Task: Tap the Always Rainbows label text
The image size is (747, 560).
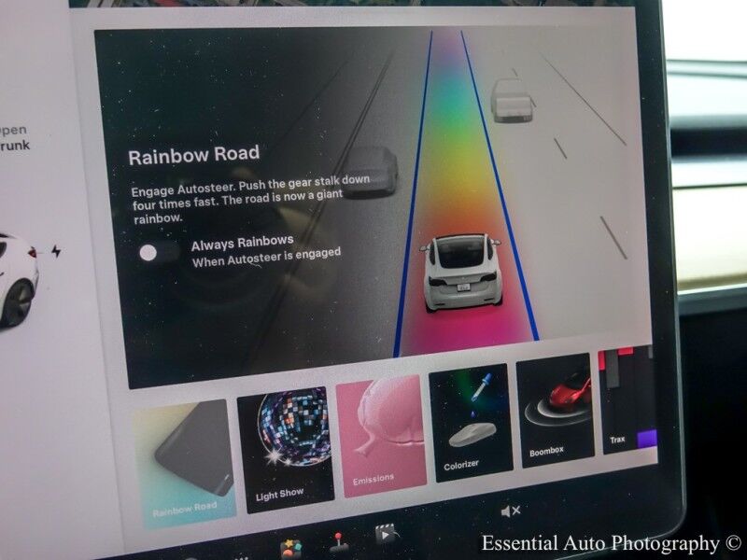Action: tap(243, 244)
